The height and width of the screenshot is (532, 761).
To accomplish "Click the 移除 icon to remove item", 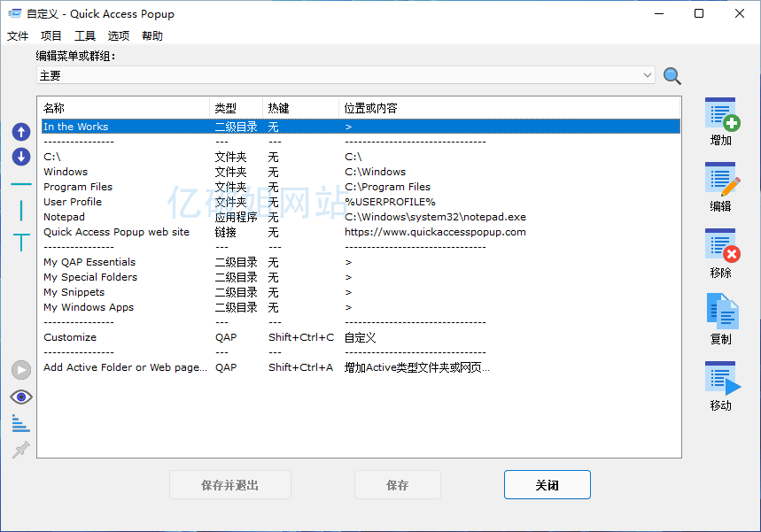I will (x=720, y=251).
